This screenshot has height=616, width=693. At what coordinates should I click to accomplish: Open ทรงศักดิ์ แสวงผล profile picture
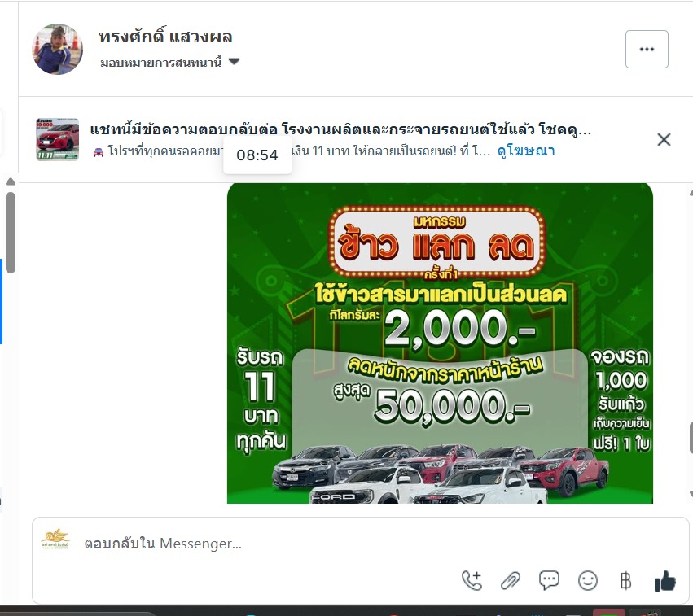58,49
